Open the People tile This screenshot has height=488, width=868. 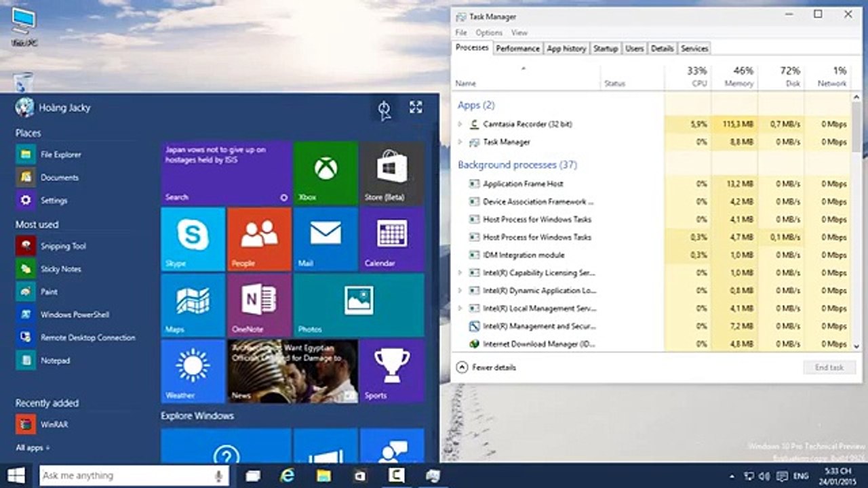(x=259, y=239)
